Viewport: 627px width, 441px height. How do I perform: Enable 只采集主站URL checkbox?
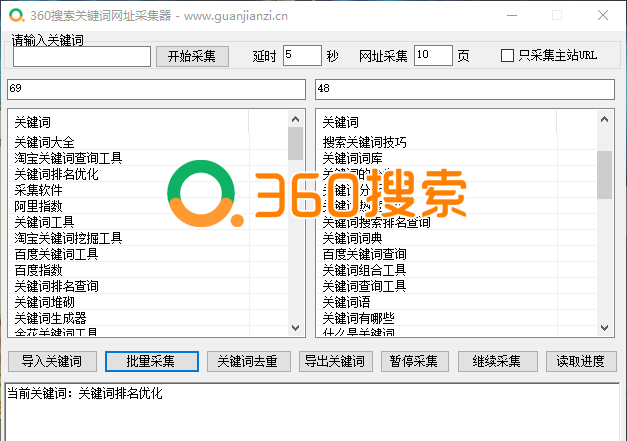click(507, 55)
